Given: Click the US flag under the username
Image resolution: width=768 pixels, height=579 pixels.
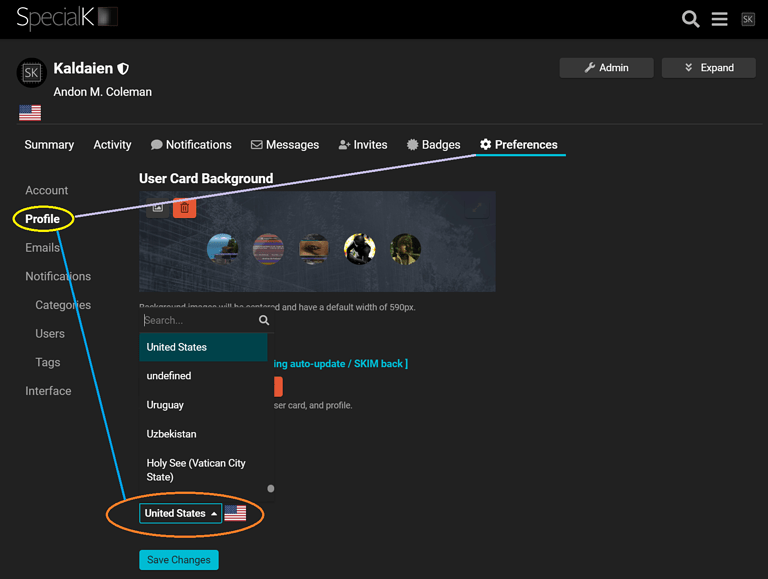Looking at the screenshot, I should tap(30, 113).
